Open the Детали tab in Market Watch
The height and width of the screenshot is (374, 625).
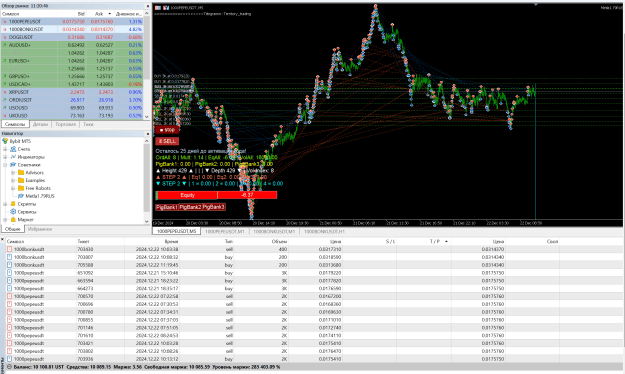pyautogui.click(x=40, y=124)
